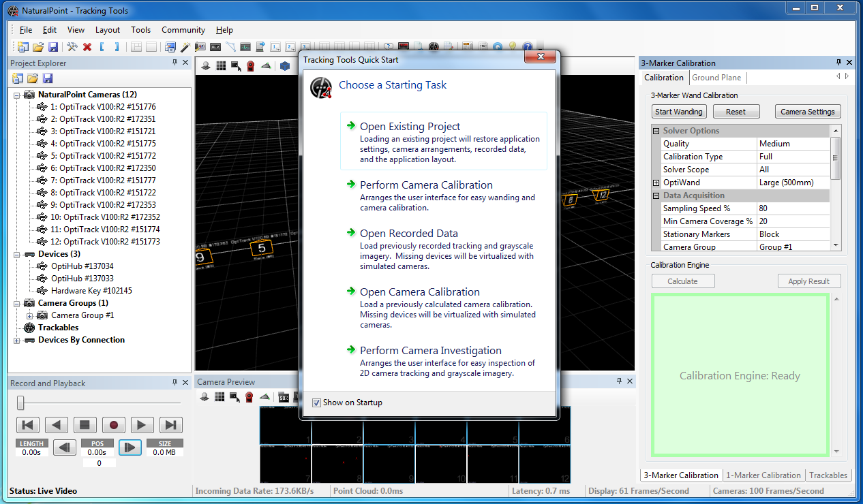Pin the Project Explorer panel
Viewport: 863px width, 504px height.
[175, 63]
